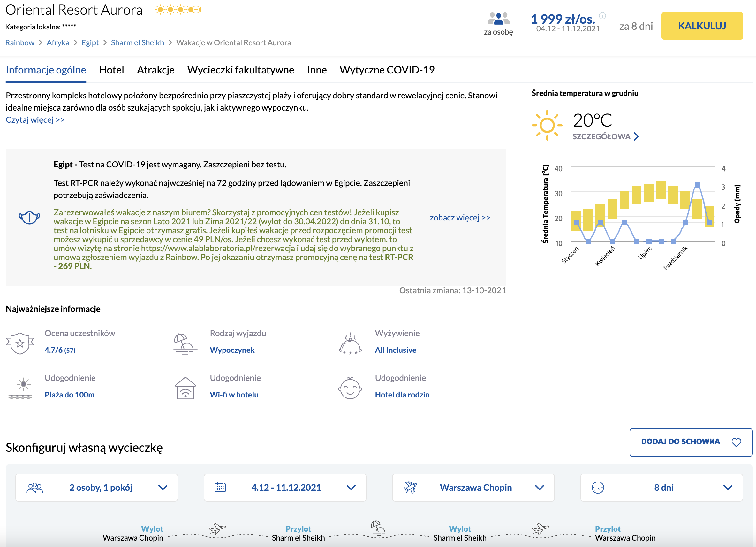Click the Wi-fi house icon
756x547 pixels.
185,388
